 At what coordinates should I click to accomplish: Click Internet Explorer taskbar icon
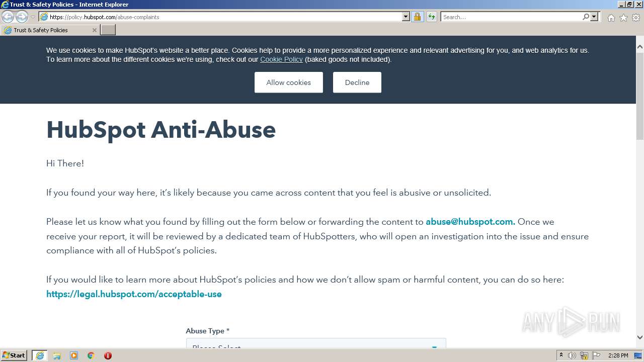[39, 355]
